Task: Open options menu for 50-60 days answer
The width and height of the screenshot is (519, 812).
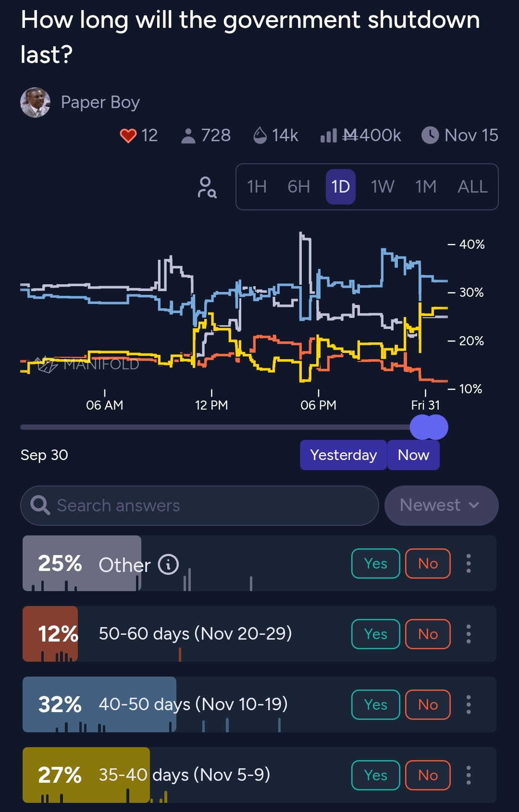Action: click(469, 634)
